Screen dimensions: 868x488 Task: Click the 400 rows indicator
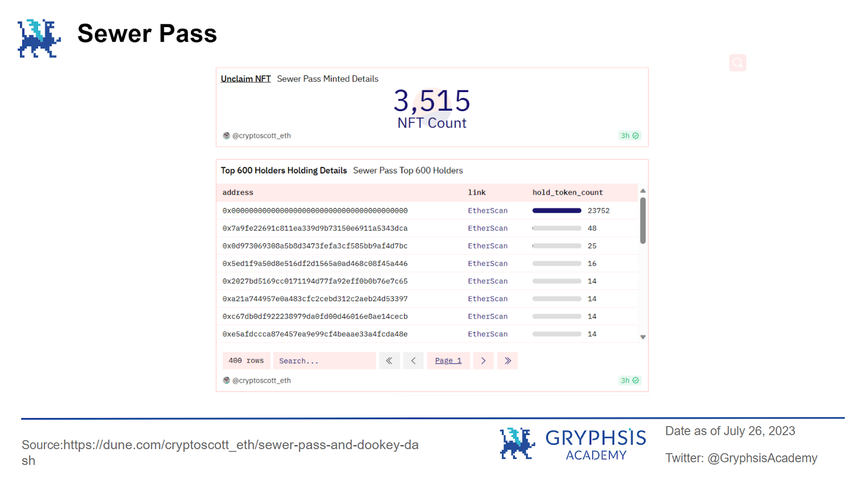tap(246, 361)
